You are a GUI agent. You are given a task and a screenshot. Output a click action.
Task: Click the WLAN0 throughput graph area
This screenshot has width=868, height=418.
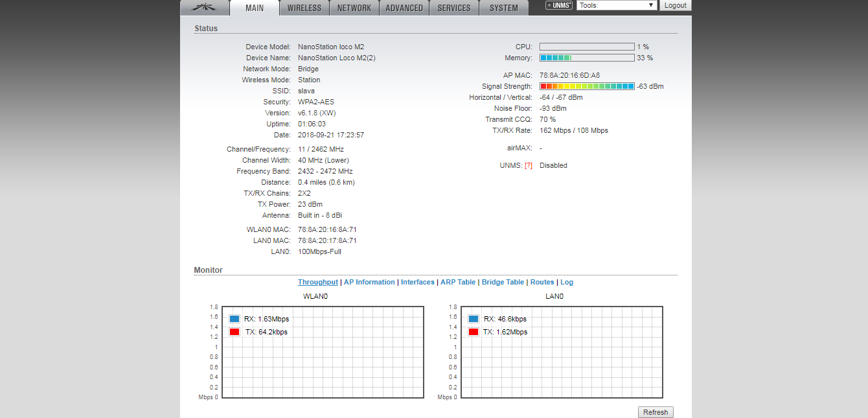point(323,352)
